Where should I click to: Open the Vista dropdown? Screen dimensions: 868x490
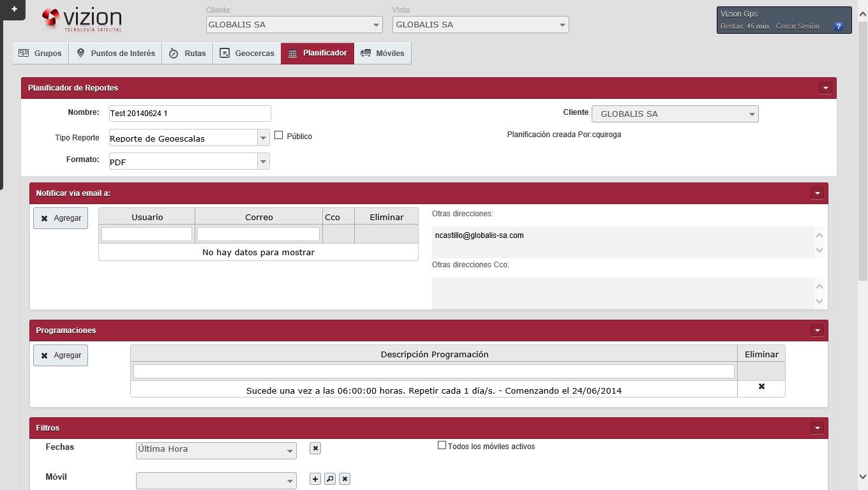[481, 25]
